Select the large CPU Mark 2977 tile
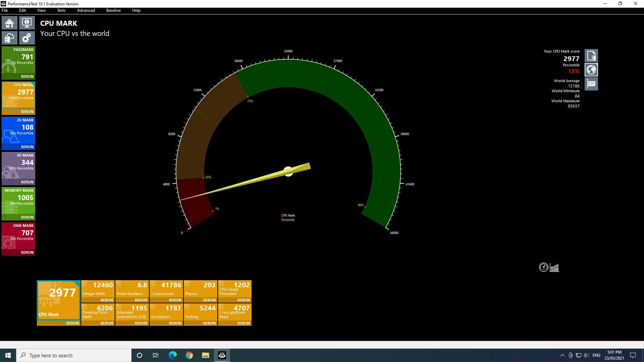The image size is (644, 362). click(x=59, y=300)
